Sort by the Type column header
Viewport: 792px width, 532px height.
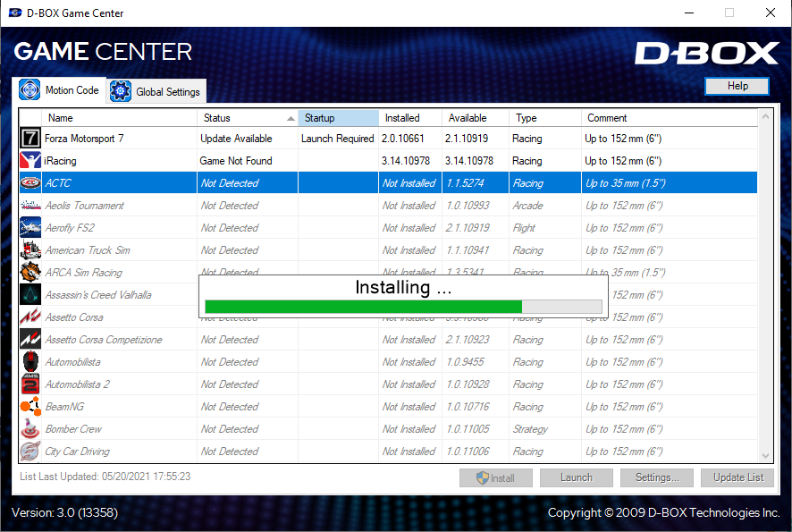pyautogui.click(x=545, y=118)
